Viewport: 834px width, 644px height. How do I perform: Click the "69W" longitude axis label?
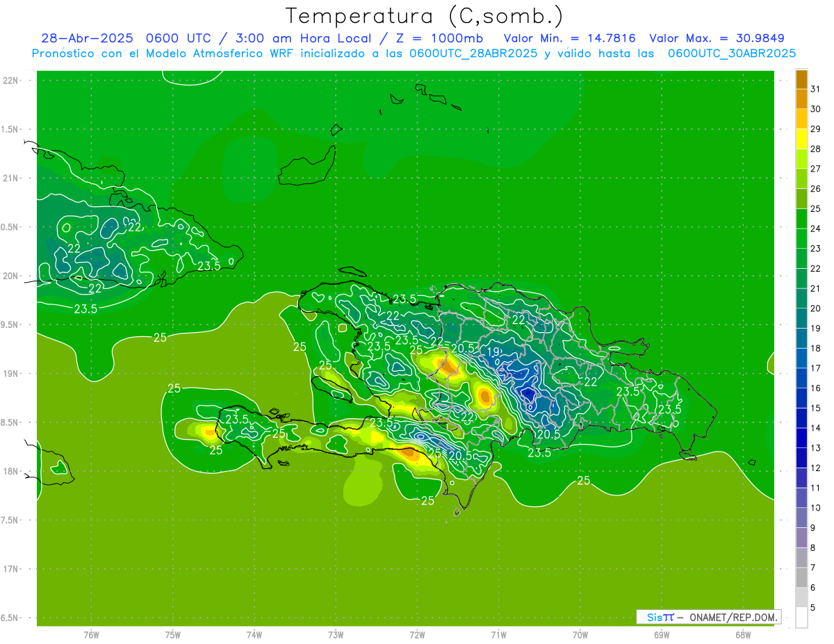pos(662,634)
